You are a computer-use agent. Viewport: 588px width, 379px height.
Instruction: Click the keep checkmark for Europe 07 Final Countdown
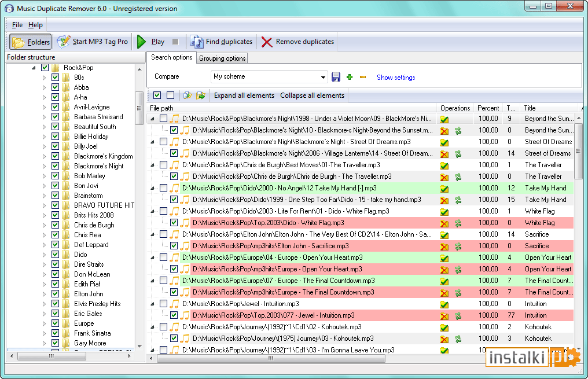(x=444, y=281)
